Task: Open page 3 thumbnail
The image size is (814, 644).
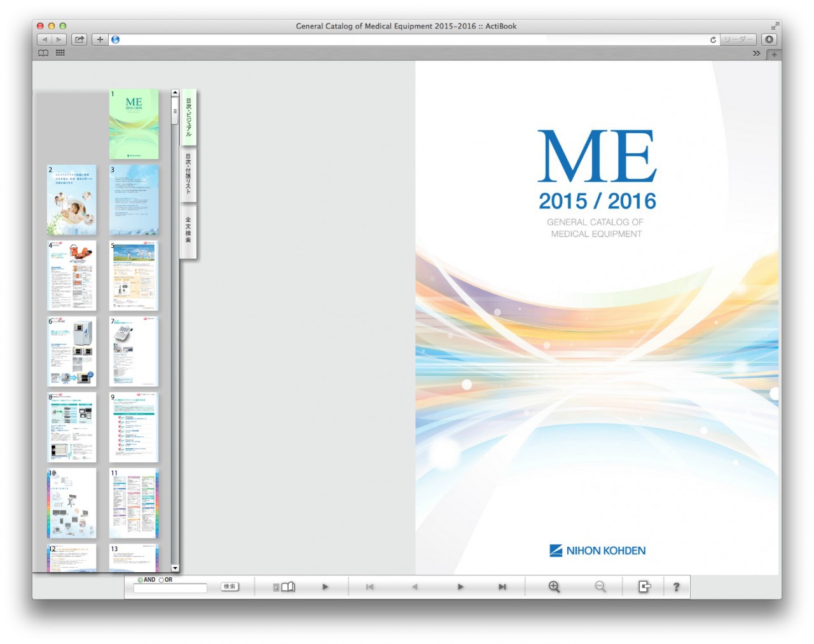Action: pyautogui.click(x=134, y=200)
